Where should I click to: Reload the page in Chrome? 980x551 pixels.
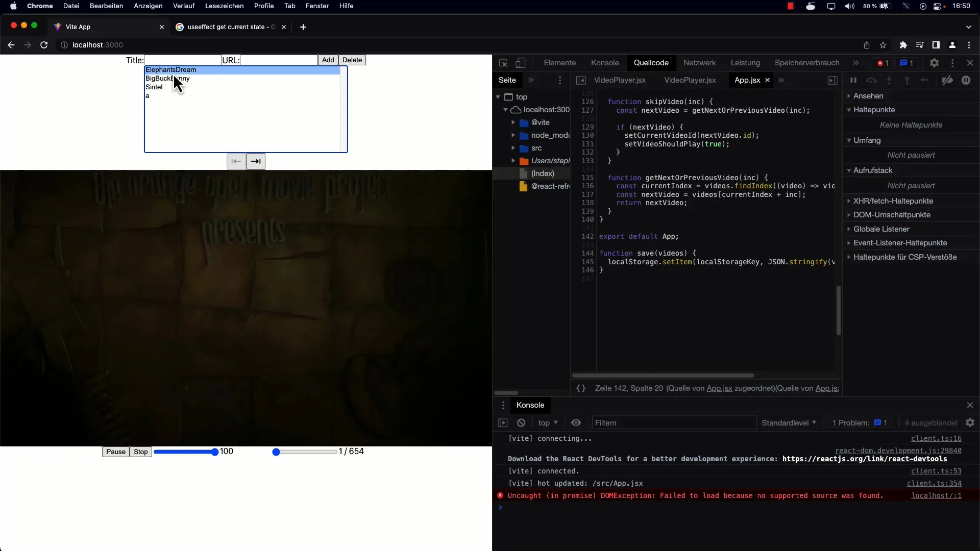44,45
